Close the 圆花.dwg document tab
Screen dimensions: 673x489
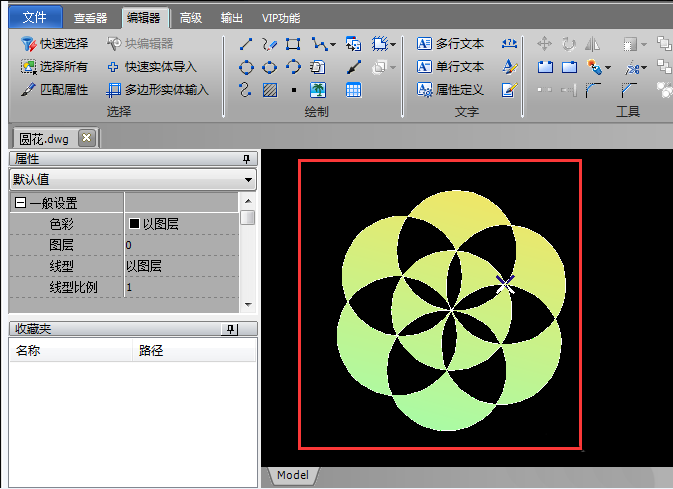87,138
